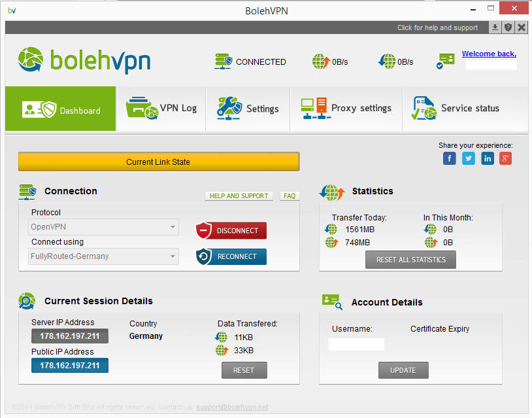Image resolution: width=532 pixels, height=418 pixels.
Task: Open the Settings tab
Action: (248, 109)
